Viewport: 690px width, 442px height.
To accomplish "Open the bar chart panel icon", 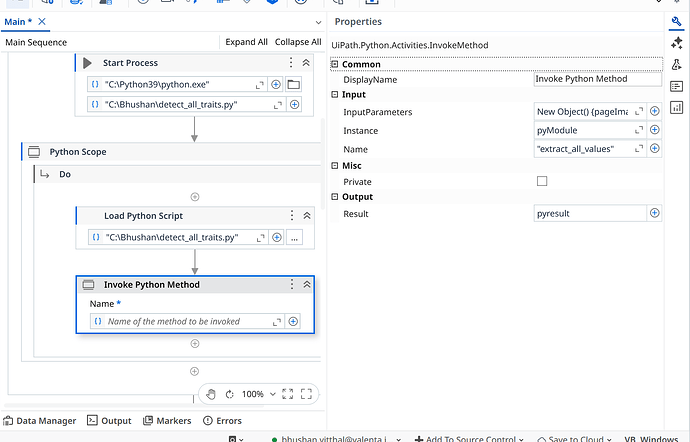I will pyautogui.click(x=676, y=107).
